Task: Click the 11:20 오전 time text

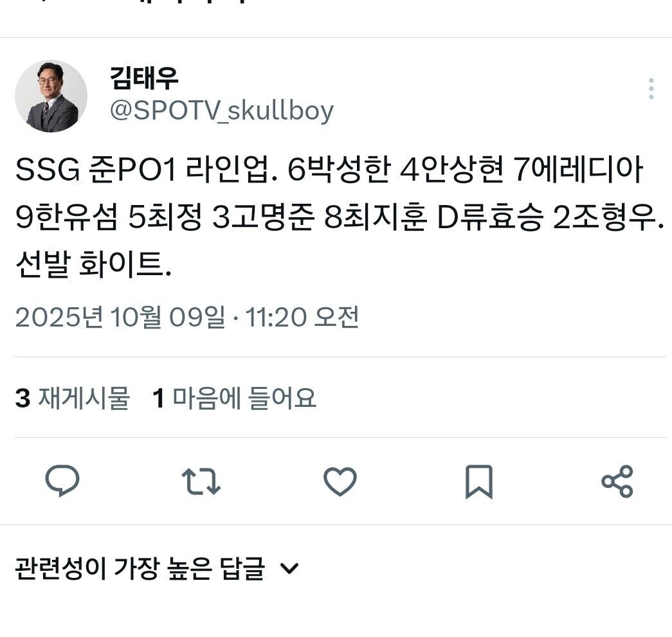Action: coord(302,318)
